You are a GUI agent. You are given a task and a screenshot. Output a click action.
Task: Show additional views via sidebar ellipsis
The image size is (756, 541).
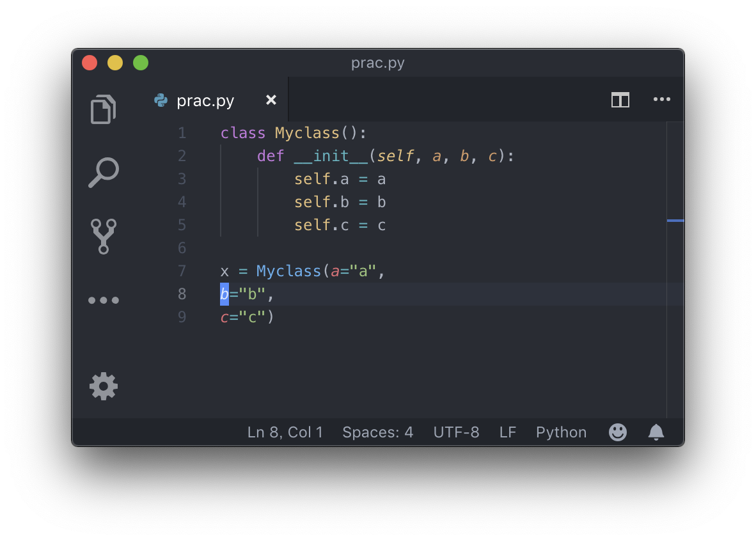[x=103, y=300]
